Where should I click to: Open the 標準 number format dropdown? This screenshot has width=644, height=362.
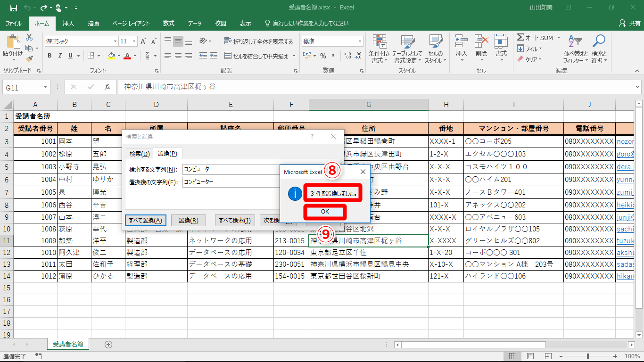click(x=359, y=41)
